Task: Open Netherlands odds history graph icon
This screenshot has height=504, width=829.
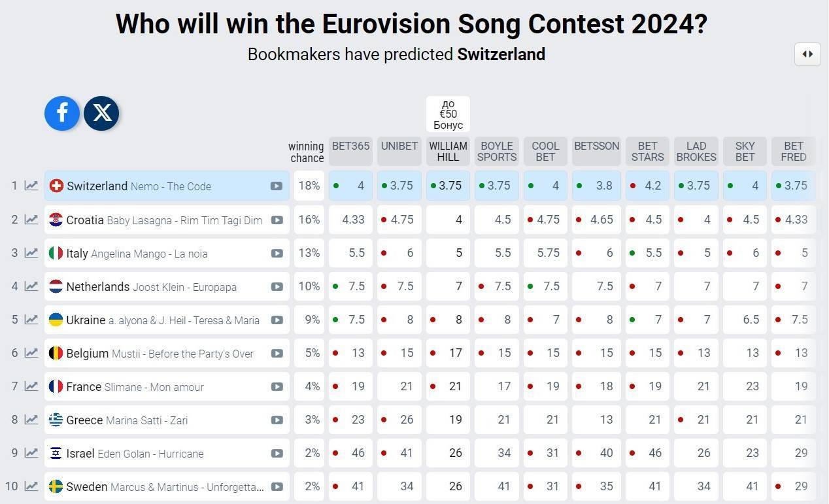Action: 31,286
